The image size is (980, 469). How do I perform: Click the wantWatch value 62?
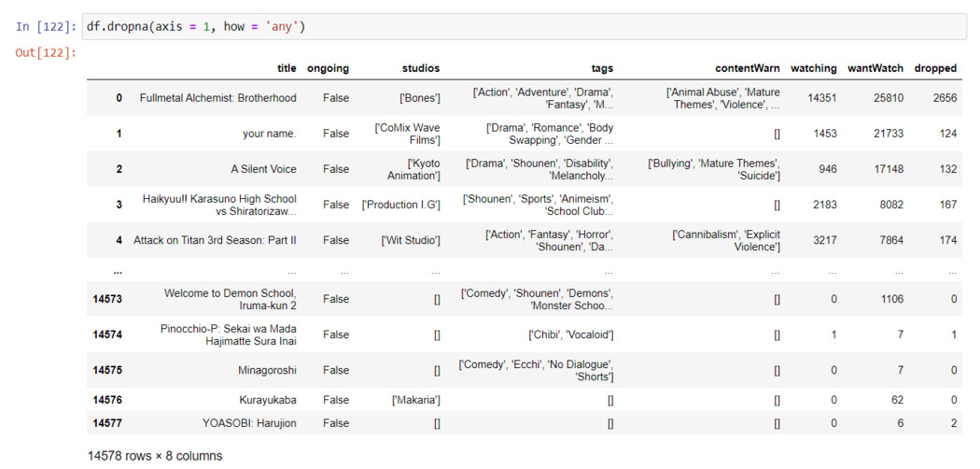pos(898,400)
